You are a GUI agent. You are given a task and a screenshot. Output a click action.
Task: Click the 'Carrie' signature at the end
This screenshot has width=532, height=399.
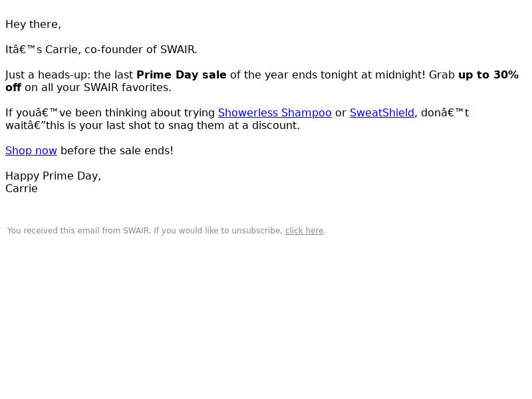point(22,189)
